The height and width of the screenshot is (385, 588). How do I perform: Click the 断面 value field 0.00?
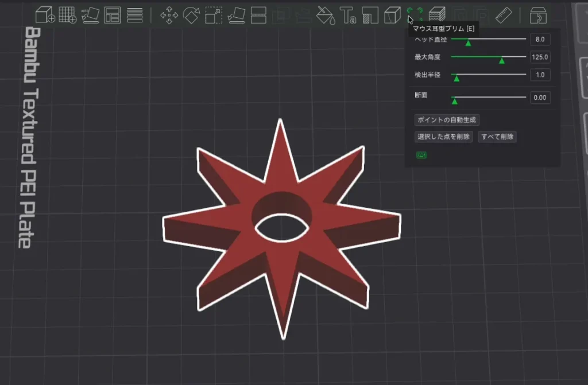[x=540, y=98]
